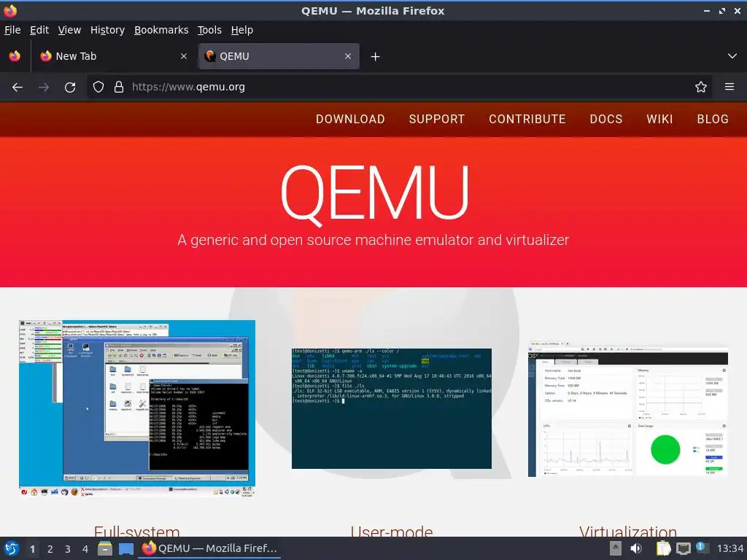Visit the CONTRIBUTE page
The image size is (747, 560).
[527, 119]
